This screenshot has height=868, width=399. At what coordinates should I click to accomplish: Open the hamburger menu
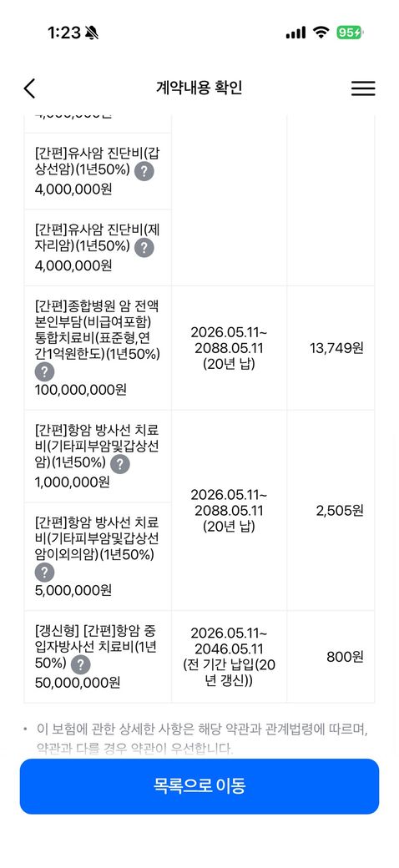[x=363, y=88]
